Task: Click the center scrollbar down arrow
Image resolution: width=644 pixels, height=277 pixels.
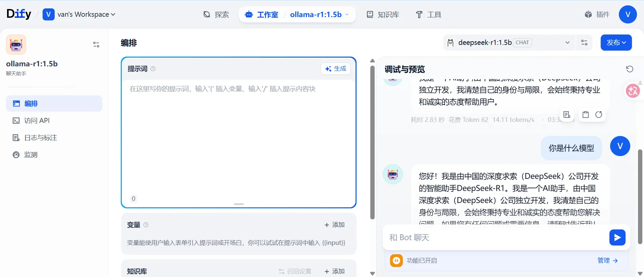Action: (x=372, y=274)
